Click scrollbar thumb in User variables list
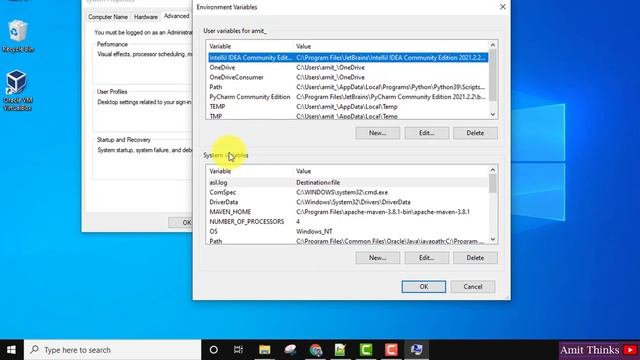640x360 pixels. click(493, 76)
